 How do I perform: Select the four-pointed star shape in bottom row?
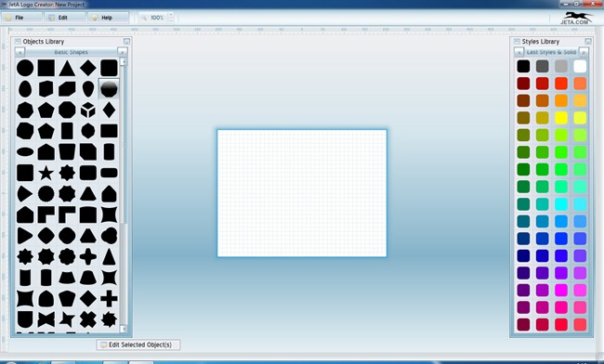pyautogui.click(x=67, y=319)
